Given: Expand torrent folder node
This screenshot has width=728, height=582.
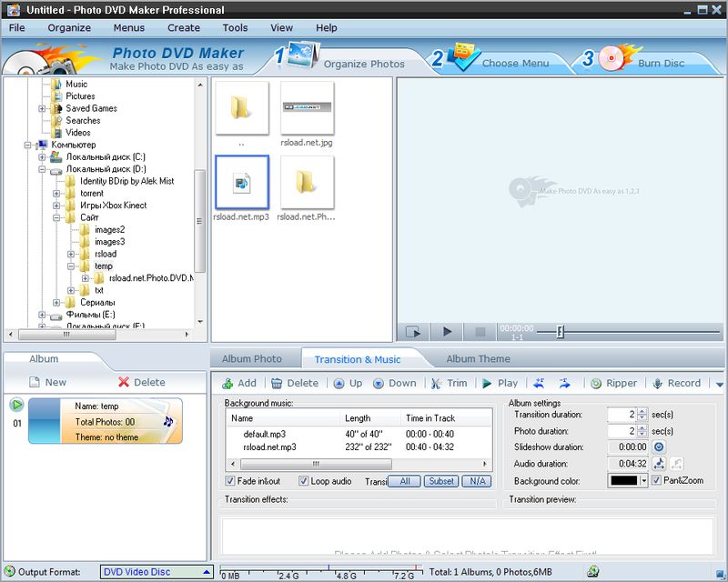Looking at the screenshot, I should pyautogui.click(x=56, y=193).
